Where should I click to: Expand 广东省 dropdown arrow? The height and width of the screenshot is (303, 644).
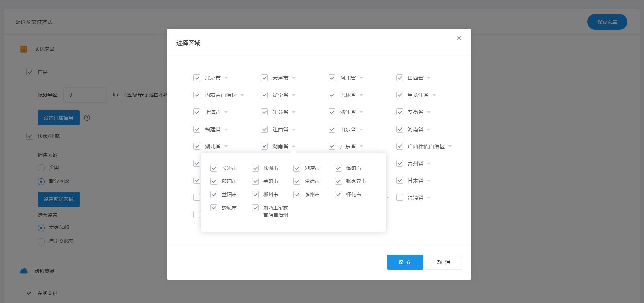pos(361,146)
